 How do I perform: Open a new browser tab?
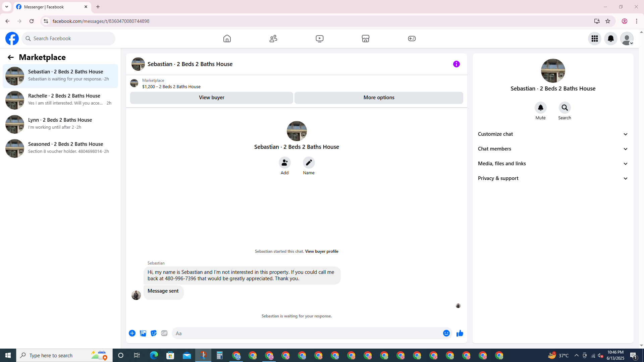(x=98, y=7)
